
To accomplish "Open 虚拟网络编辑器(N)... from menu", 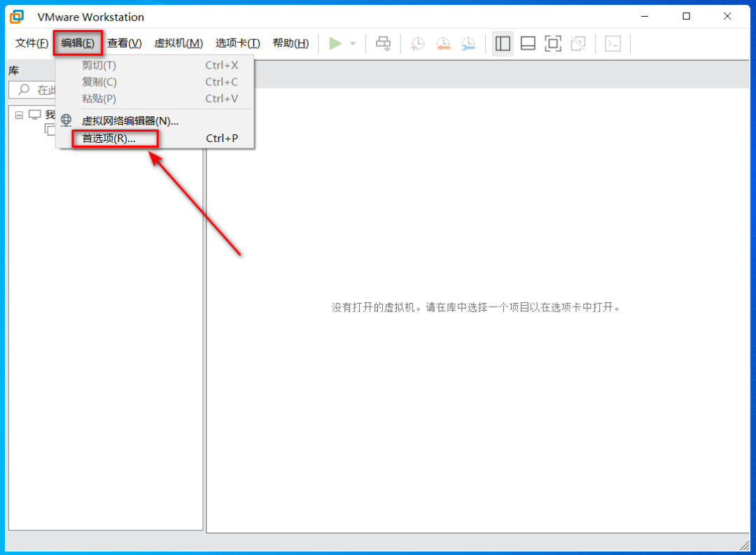I will [x=154, y=120].
